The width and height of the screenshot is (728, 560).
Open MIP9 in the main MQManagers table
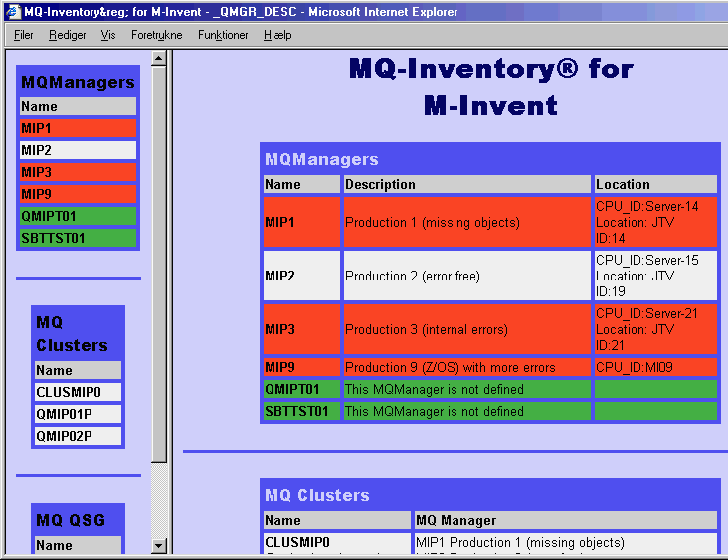pyautogui.click(x=301, y=367)
